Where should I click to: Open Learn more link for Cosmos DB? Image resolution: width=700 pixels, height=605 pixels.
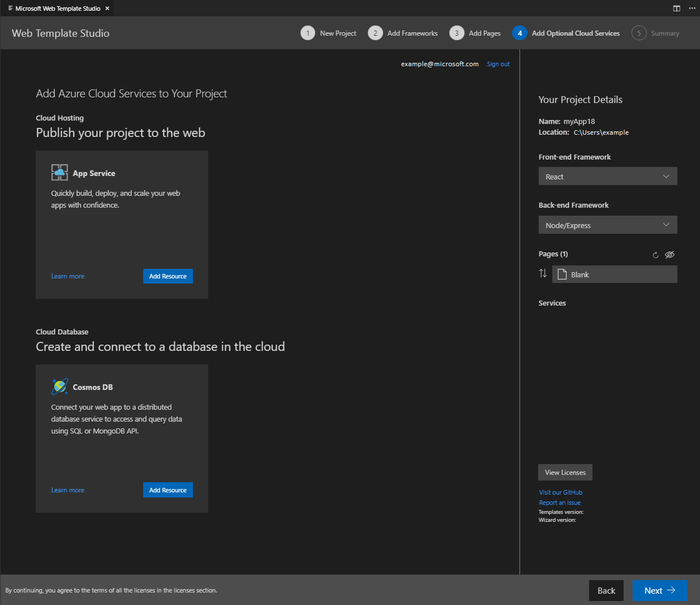click(x=67, y=490)
